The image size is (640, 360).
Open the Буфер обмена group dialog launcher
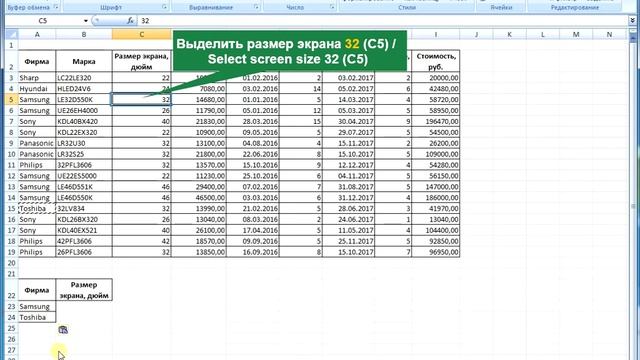click(56, 7)
